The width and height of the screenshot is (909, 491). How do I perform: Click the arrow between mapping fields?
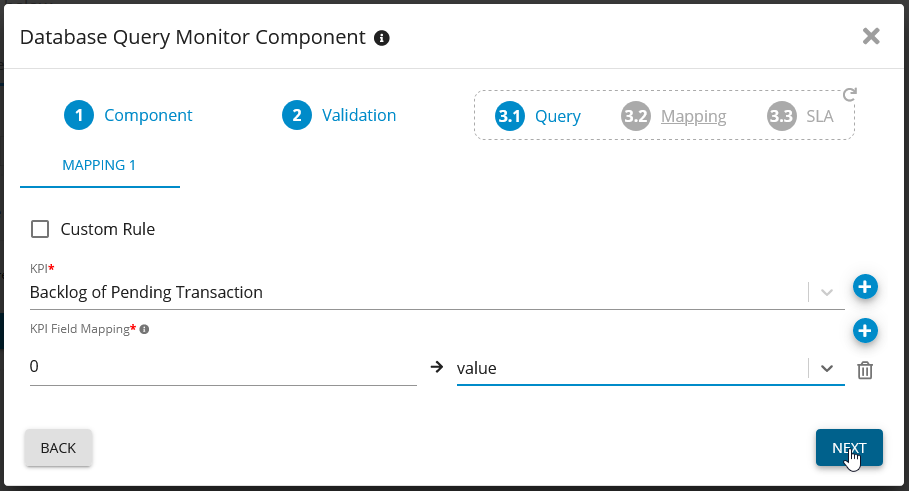pyautogui.click(x=436, y=367)
